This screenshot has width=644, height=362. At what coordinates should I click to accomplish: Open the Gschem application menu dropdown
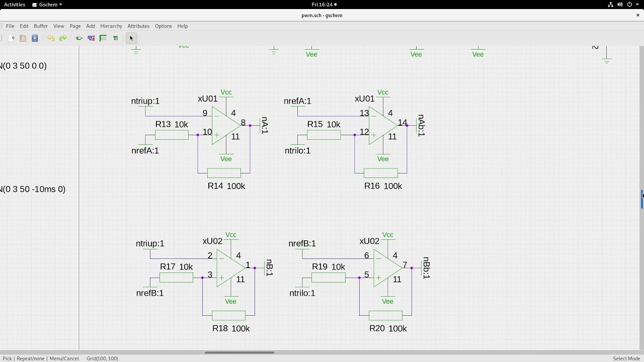[47, 5]
